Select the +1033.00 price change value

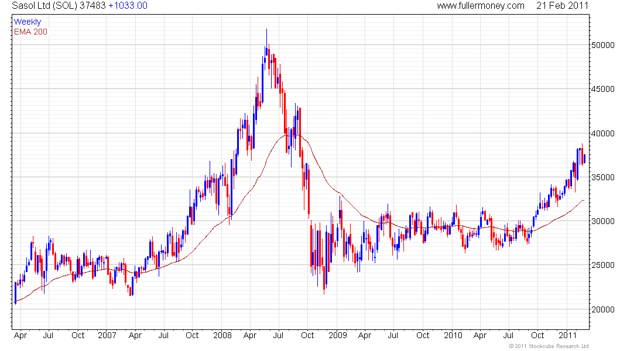pyautogui.click(x=128, y=6)
